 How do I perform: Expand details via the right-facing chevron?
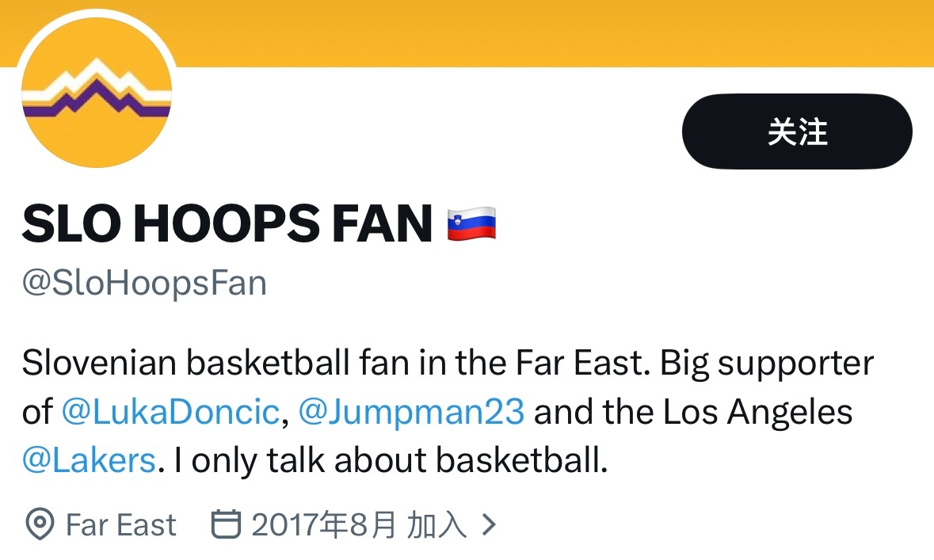coord(490,524)
